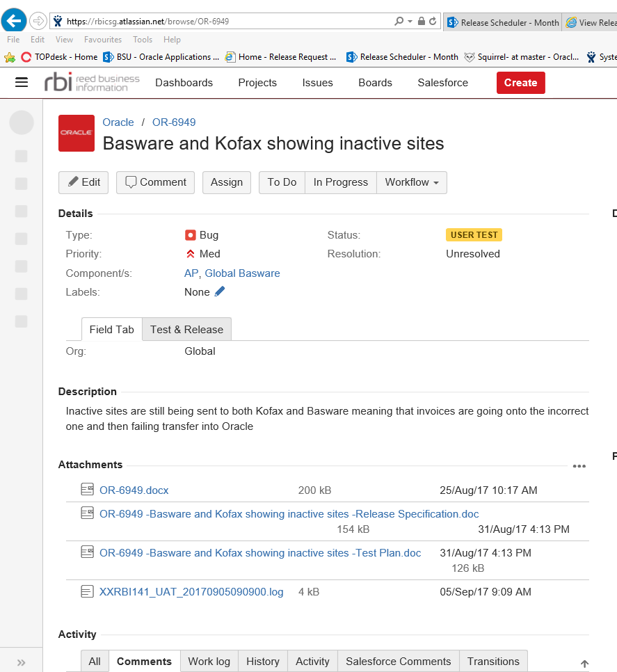
Task: Click the browser forward arrow button
Action: 38,21
